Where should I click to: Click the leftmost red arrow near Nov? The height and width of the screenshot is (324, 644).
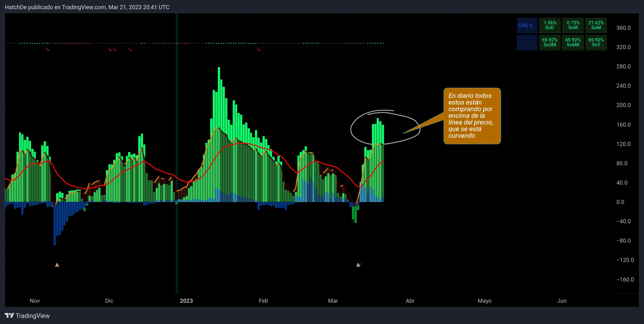click(x=48, y=49)
